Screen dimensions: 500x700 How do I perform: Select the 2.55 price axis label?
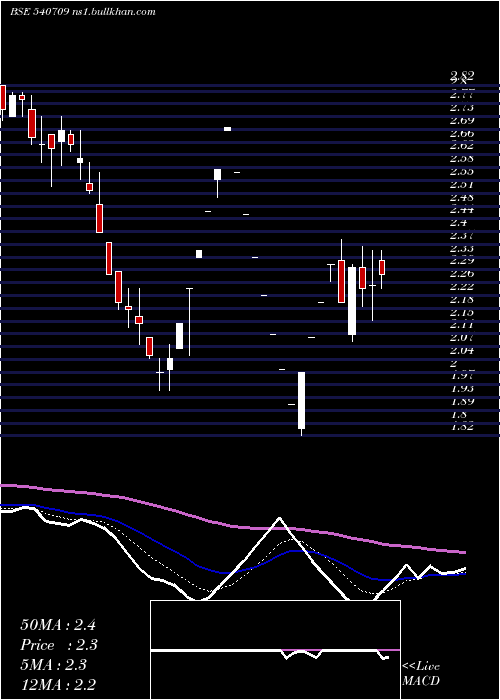pos(462,171)
